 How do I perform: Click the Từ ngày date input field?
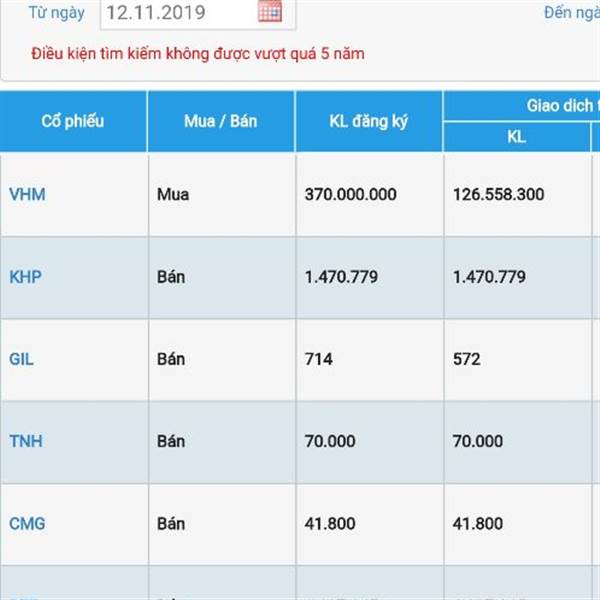[197, 14]
